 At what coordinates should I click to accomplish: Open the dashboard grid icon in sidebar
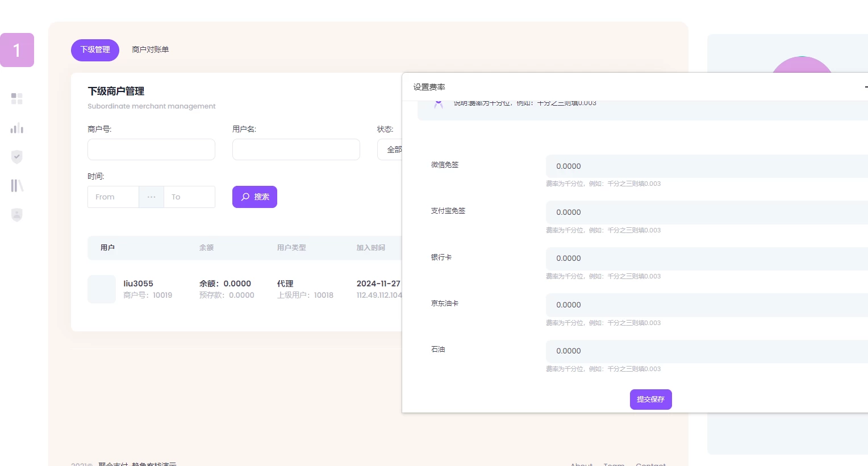pyautogui.click(x=16, y=98)
